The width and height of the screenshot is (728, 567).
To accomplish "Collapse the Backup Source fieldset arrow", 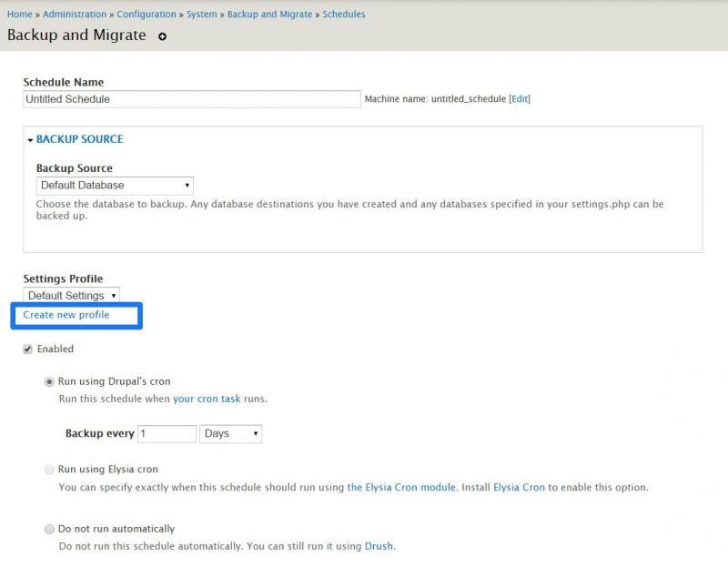I will coord(30,140).
